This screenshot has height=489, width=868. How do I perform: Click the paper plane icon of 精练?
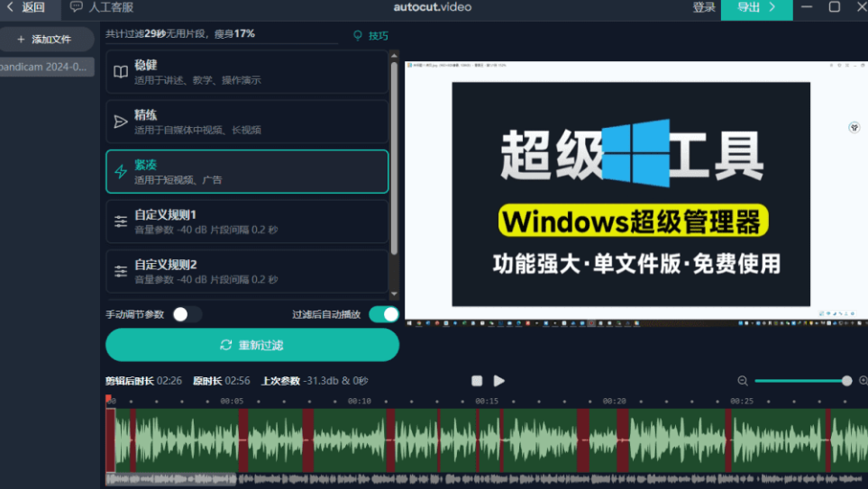point(121,122)
